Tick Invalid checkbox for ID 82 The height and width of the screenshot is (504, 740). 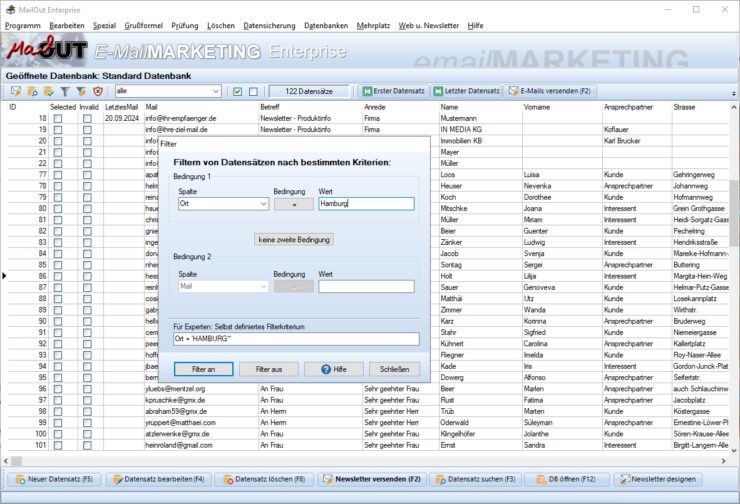pyautogui.click(x=87, y=231)
